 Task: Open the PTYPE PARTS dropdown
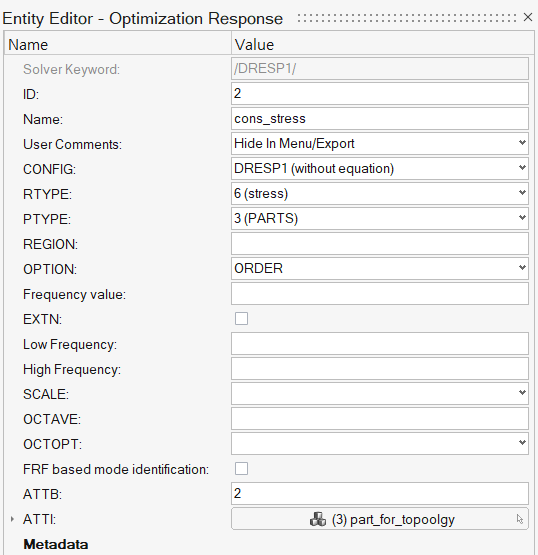[x=380, y=218]
